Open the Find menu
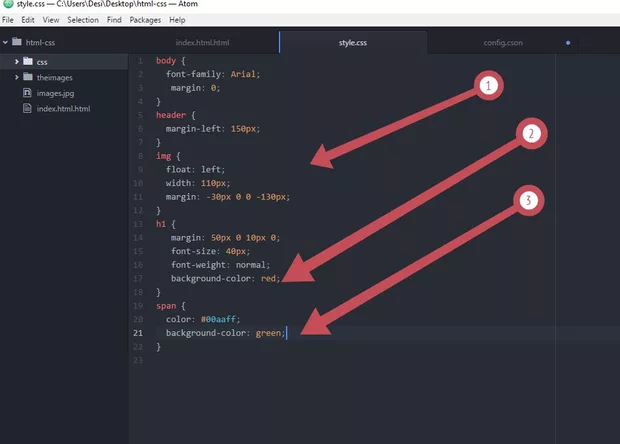620x444 pixels. 114,20
